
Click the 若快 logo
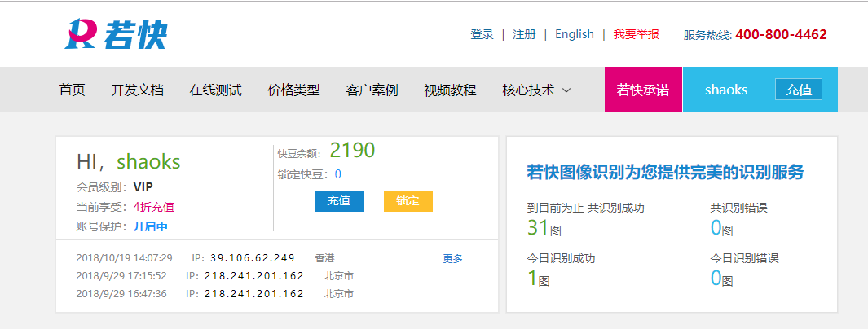(x=115, y=34)
